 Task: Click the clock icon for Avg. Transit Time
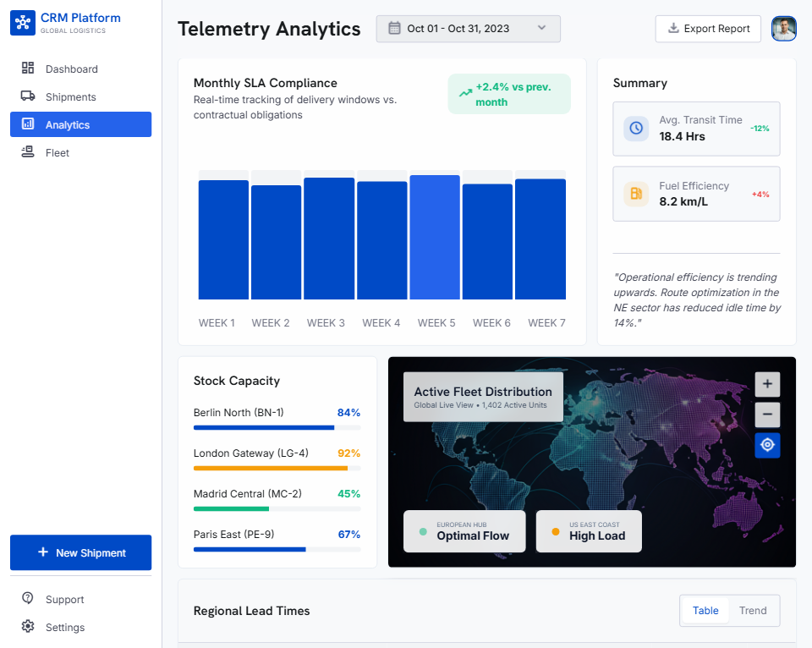coord(636,128)
